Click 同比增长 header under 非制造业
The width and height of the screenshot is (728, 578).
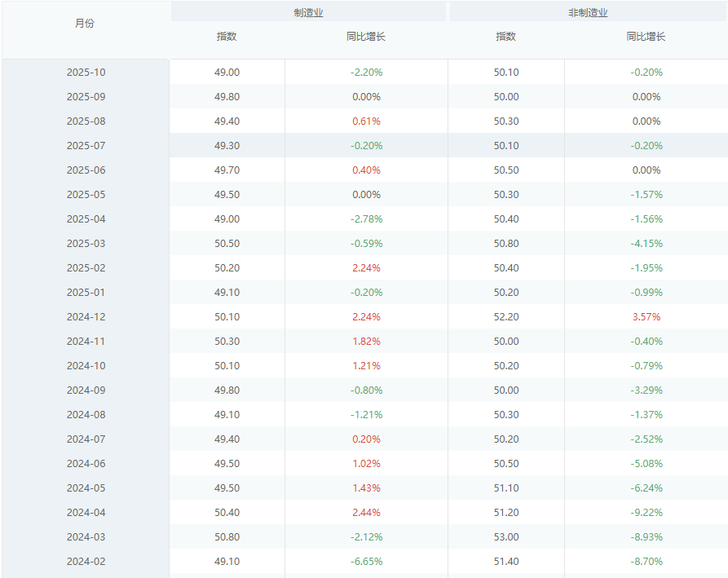646,37
